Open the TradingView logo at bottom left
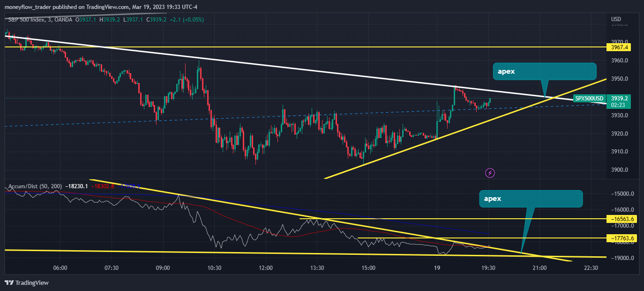Image resolution: width=644 pixels, height=291 pixels. click(27, 283)
